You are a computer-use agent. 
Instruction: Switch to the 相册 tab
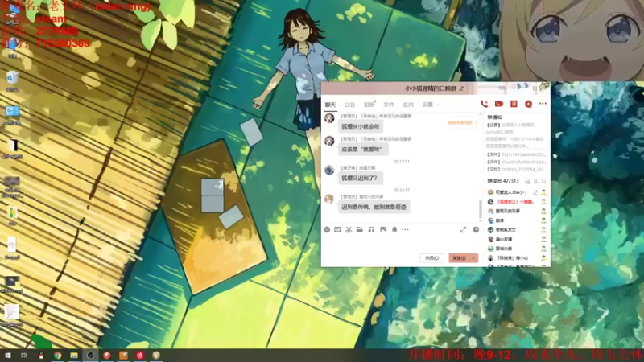tap(369, 105)
